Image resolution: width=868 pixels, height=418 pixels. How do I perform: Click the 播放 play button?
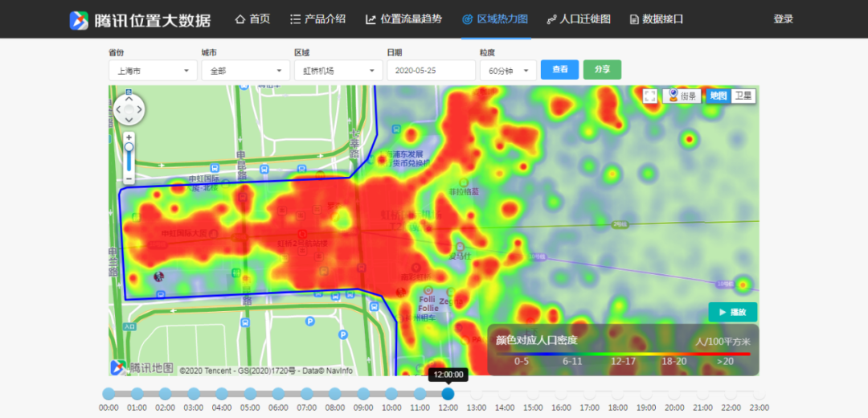(733, 312)
